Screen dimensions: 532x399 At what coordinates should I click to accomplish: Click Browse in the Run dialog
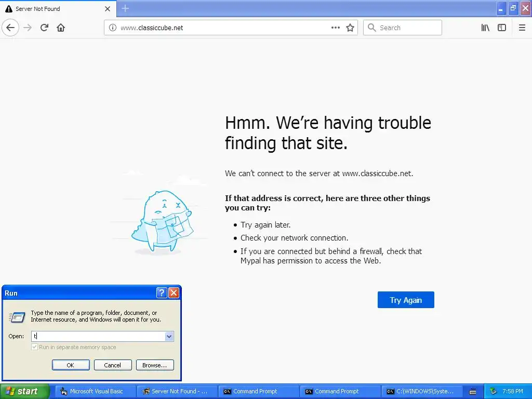coord(155,365)
